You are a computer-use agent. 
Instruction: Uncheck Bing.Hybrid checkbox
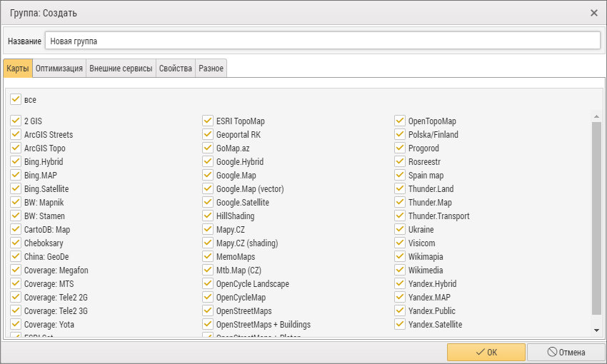click(16, 161)
